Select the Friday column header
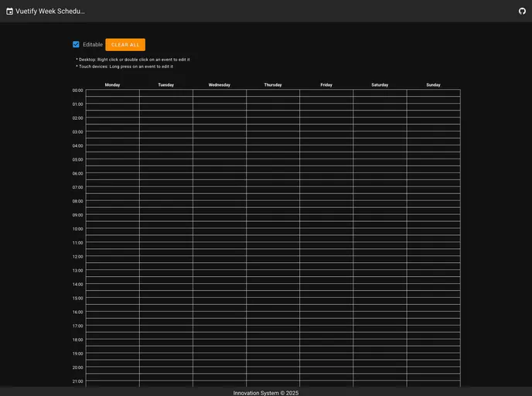Image resolution: width=532 pixels, height=396 pixels. (326, 85)
